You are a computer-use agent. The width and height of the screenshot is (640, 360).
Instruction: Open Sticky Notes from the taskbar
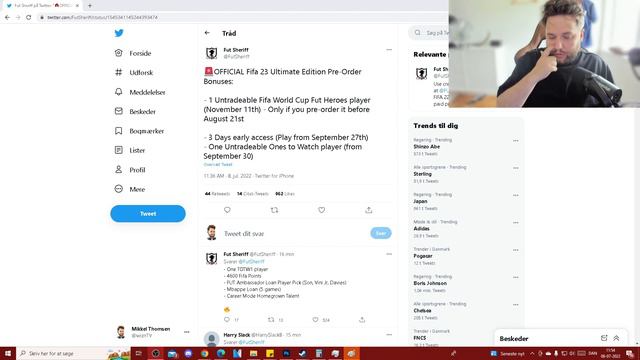[270, 353]
